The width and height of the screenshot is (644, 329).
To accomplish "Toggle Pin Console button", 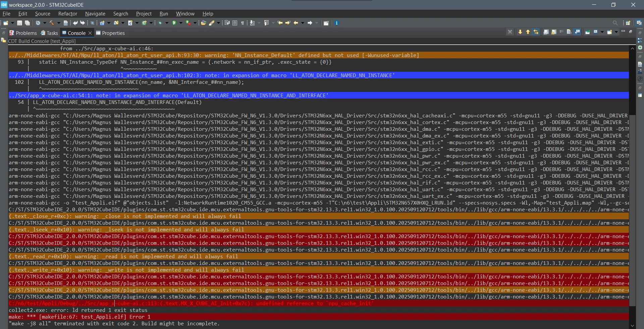I will (x=587, y=32).
